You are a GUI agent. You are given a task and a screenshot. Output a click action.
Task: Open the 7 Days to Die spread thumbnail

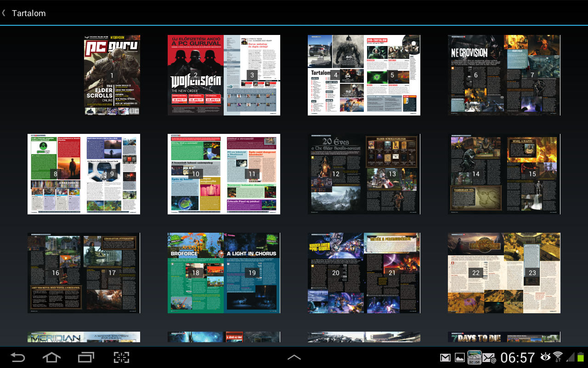[x=504, y=337]
